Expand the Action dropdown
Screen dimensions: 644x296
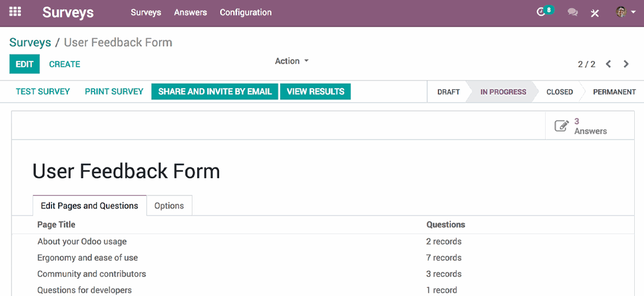coord(292,61)
